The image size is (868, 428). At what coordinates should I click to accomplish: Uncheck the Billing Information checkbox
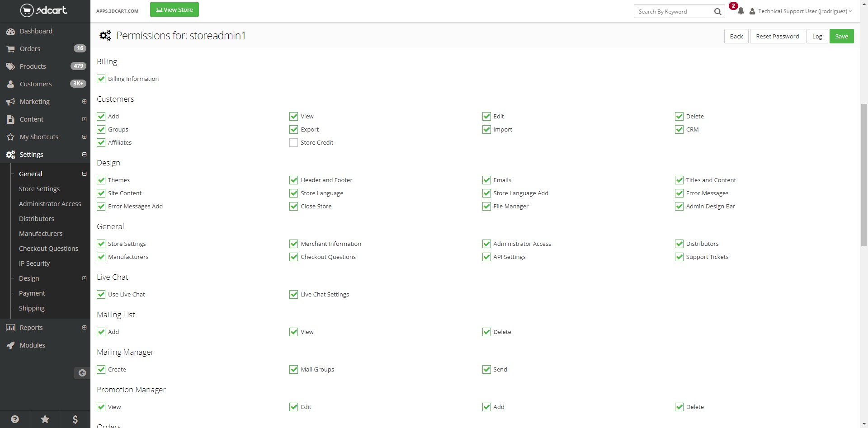point(101,79)
